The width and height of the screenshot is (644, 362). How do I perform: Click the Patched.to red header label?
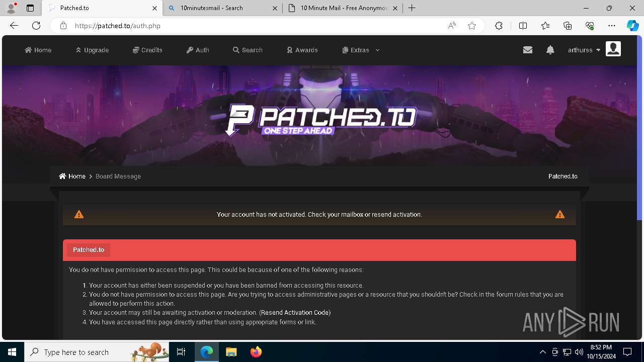click(89, 250)
